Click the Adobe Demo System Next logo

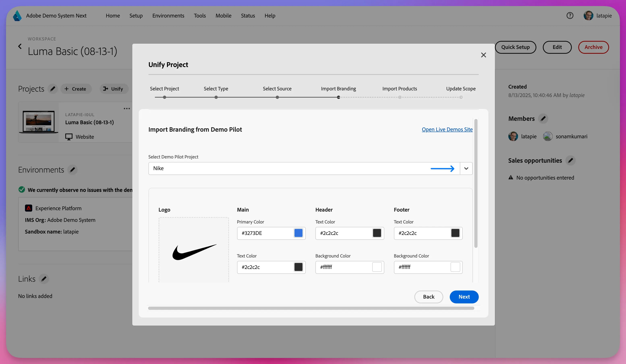coord(17,16)
